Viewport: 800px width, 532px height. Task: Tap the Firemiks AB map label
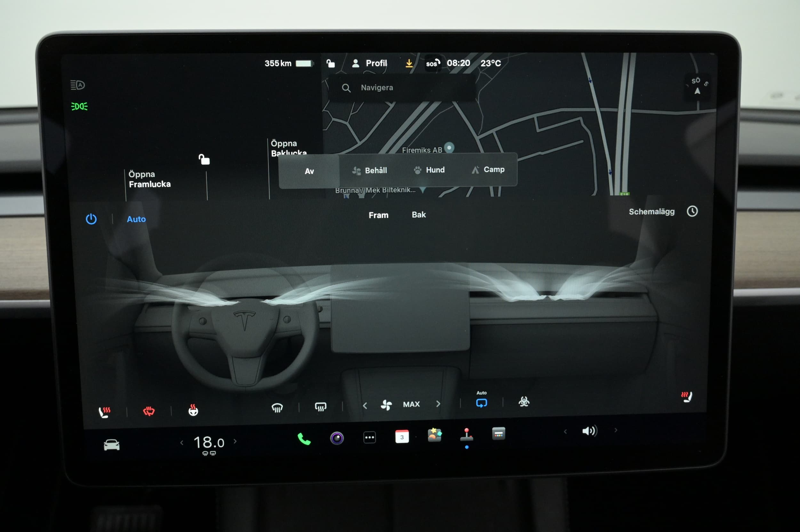click(x=422, y=150)
